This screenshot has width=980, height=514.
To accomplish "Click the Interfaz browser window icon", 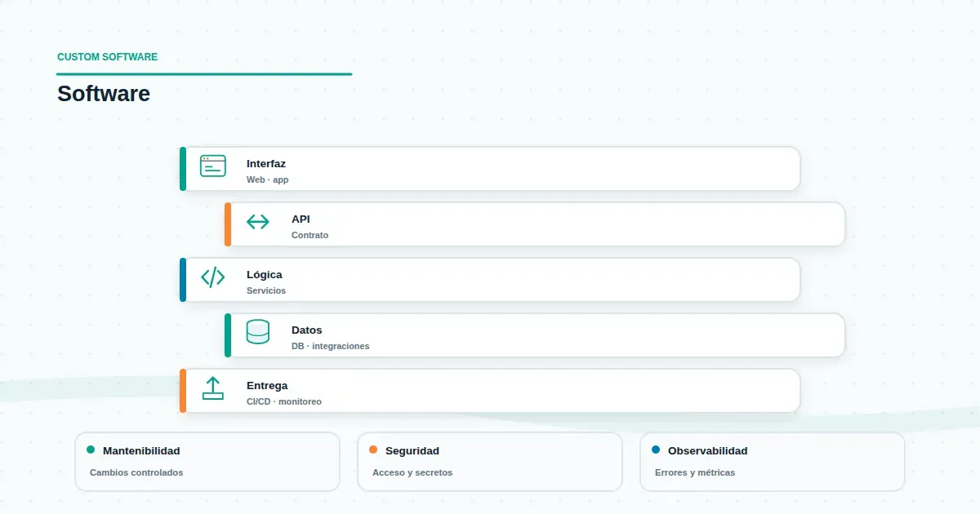I will click(x=213, y=166).
